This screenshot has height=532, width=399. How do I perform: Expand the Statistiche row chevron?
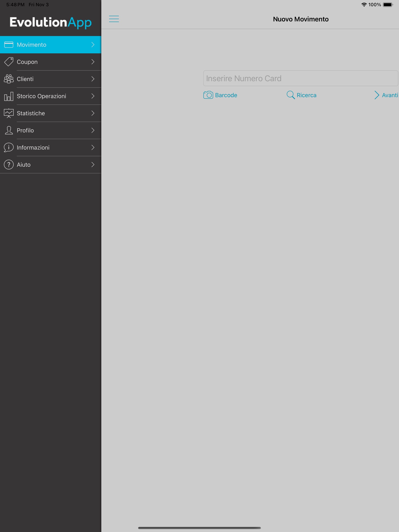click(93, 113)
